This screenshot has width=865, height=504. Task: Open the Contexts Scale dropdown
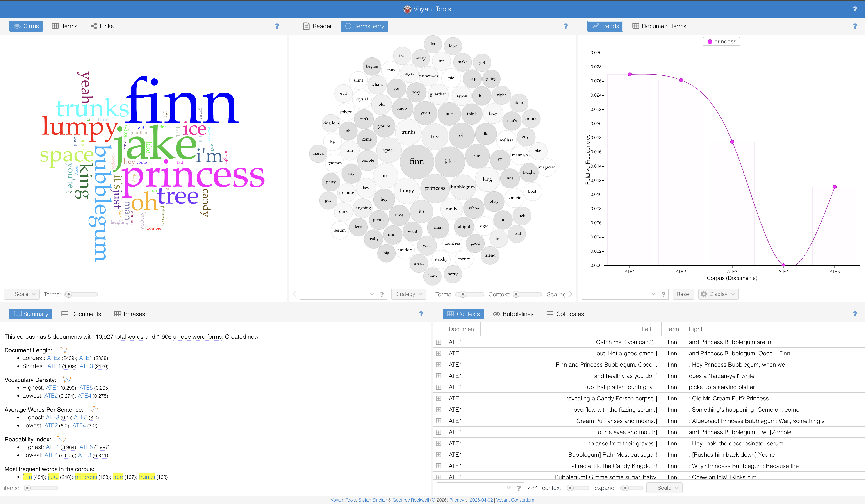point(664,488)
